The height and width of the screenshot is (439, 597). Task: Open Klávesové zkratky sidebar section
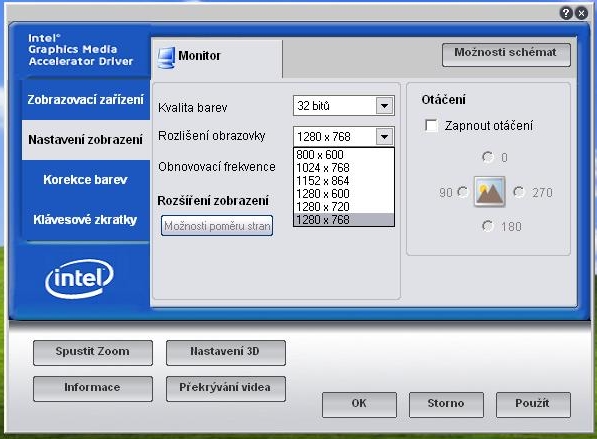pos(86,220)
